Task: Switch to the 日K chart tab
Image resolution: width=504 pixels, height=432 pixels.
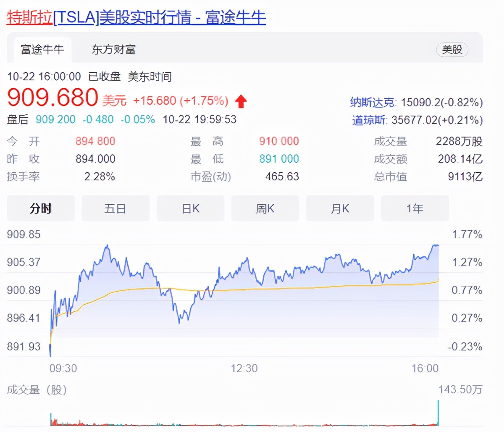Action: point(190,208)
